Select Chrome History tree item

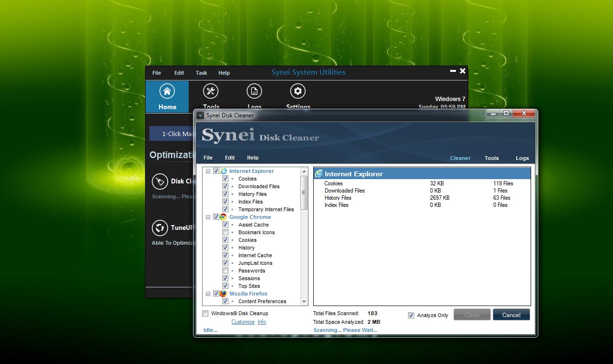[247, 248]
